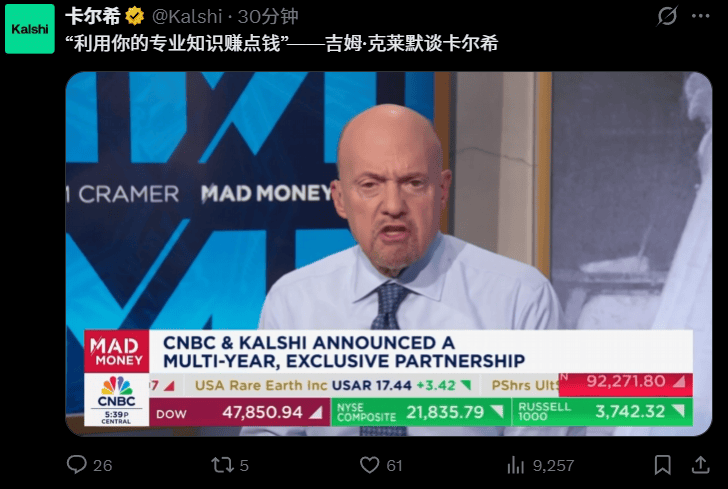Screen dimensions: 728x489
Task: Repost this tweet with the retweet icon
Action: (222, 465)
